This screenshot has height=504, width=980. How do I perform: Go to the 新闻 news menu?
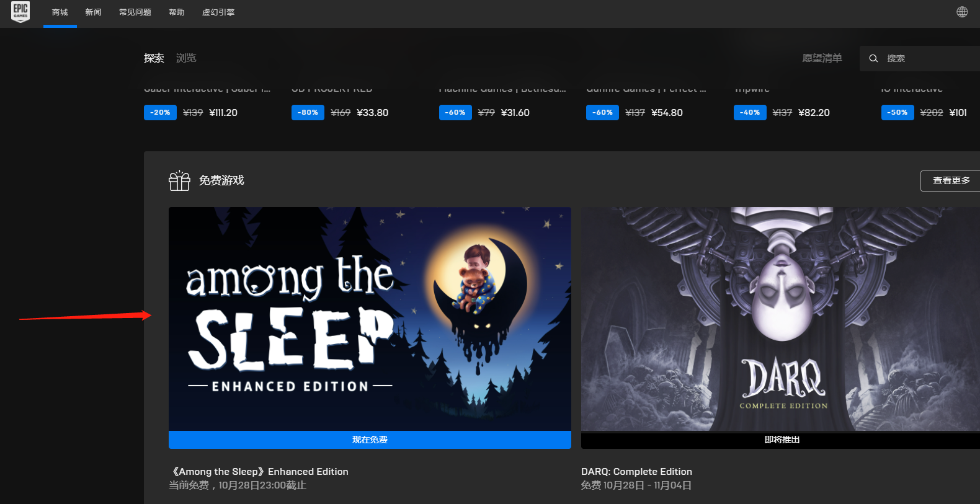pos(94,12)
